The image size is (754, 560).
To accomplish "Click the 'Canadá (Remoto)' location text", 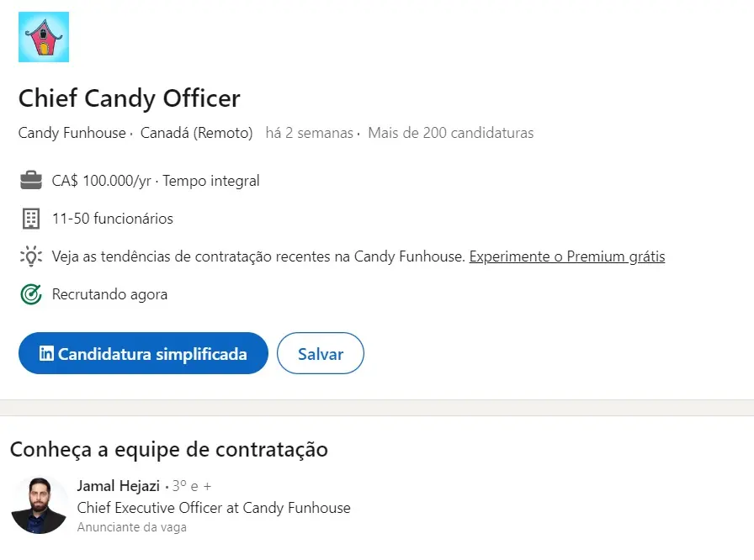I will click(x=197, y=133).
